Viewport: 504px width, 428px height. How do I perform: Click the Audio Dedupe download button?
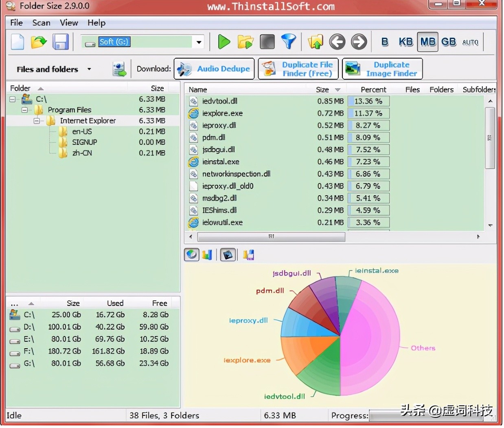[214, 69]
